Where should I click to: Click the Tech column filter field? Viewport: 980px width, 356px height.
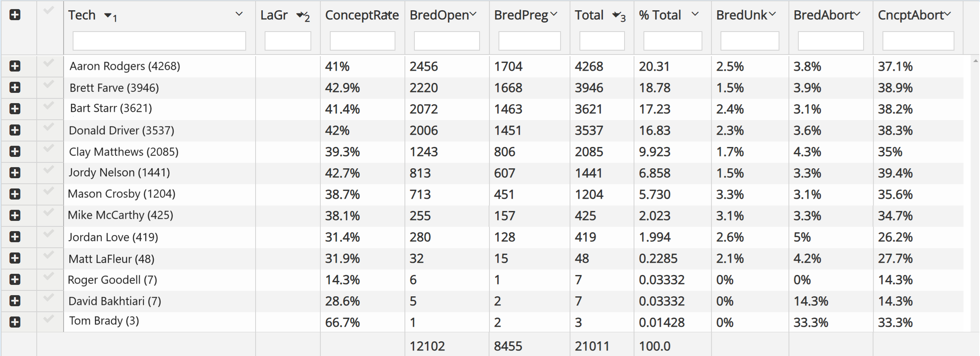click(159, 41)
